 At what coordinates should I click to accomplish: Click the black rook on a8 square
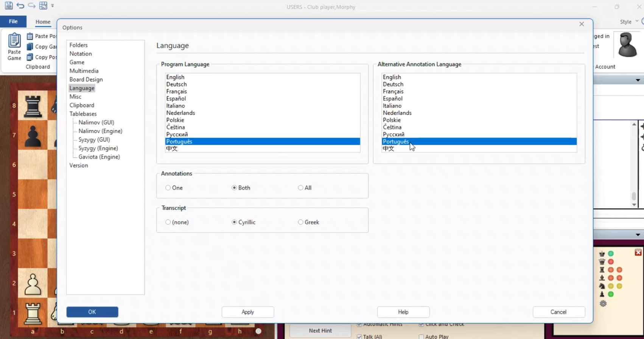(x=33, y=106)
